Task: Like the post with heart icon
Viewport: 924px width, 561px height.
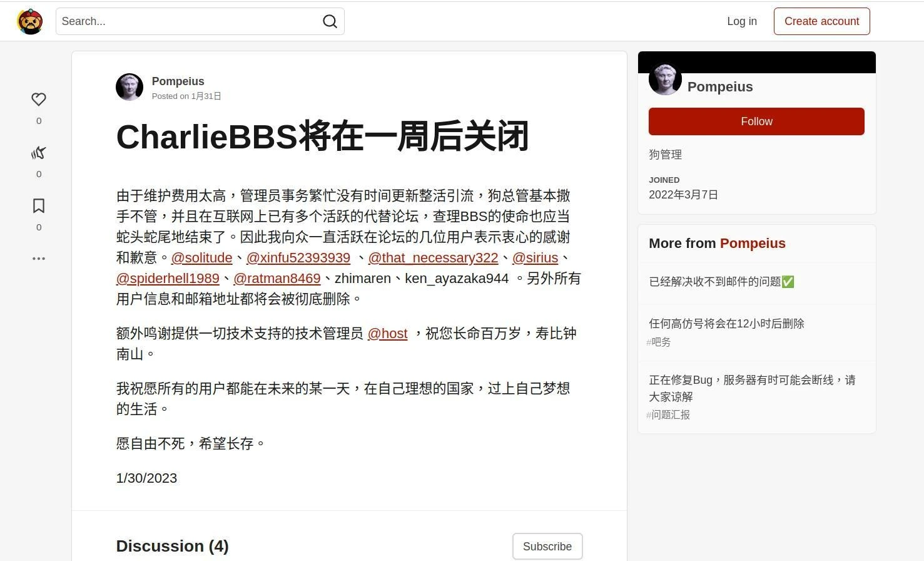Action: [39, 100]
